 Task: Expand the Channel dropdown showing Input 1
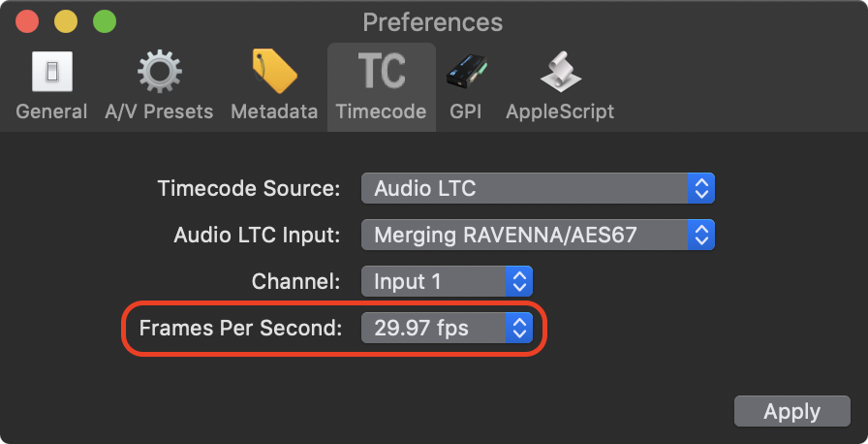tap(447, 281)
